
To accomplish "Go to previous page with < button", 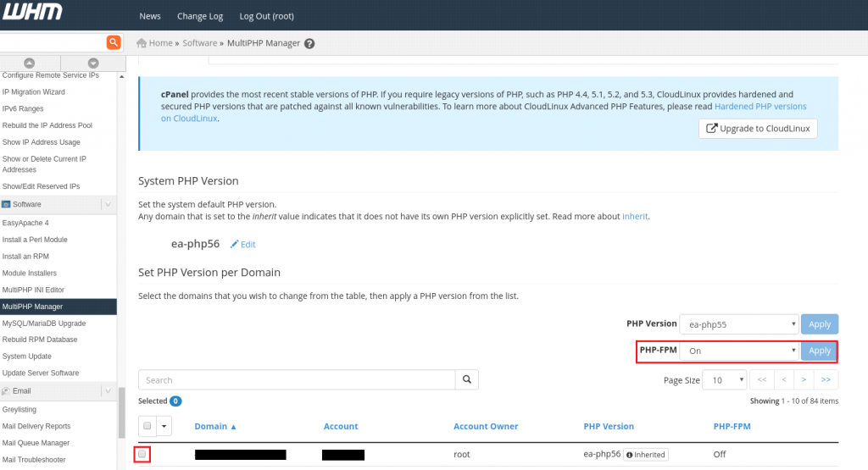I will pos(784,380).
